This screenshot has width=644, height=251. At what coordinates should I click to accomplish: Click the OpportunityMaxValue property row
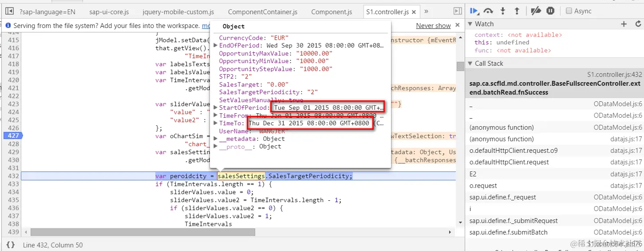[x=276, y=54]
